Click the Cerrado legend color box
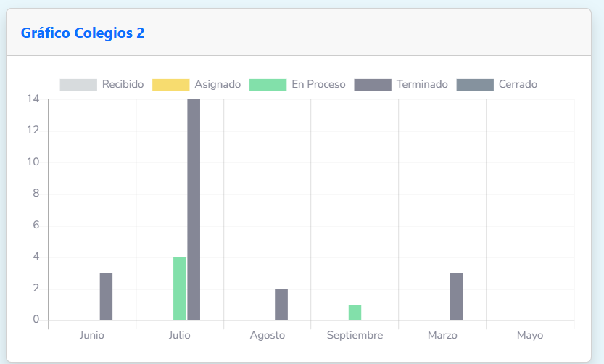Image resolution: width=604 pixels, height=364 pixels. pos(475,85)
